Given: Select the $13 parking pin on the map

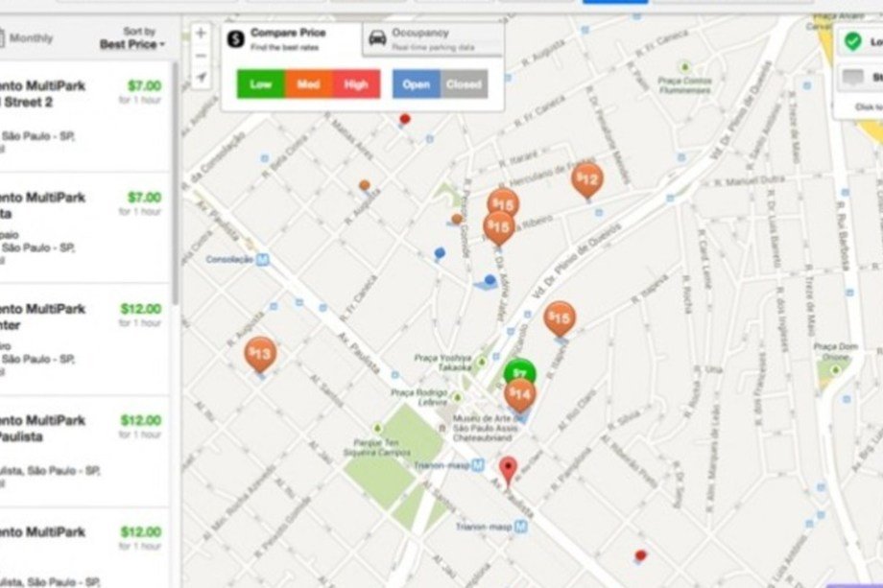Looking at the screenshot, I should [260, 355].
